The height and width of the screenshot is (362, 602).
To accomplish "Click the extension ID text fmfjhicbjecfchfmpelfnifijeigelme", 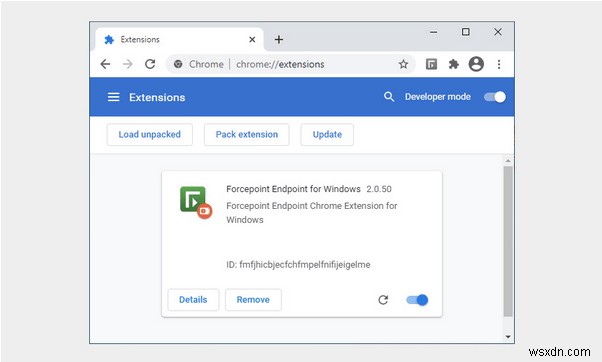I will (305, 264).
